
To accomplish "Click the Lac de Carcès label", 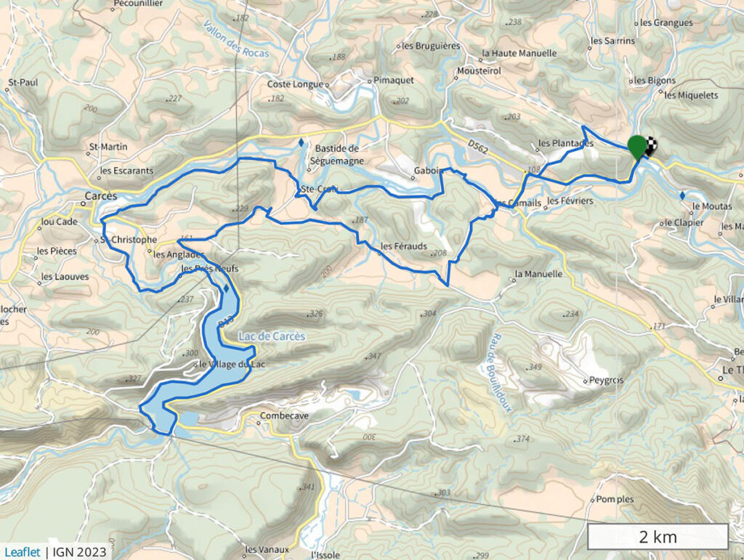I will pyautogui.click(x=272, y=336).
